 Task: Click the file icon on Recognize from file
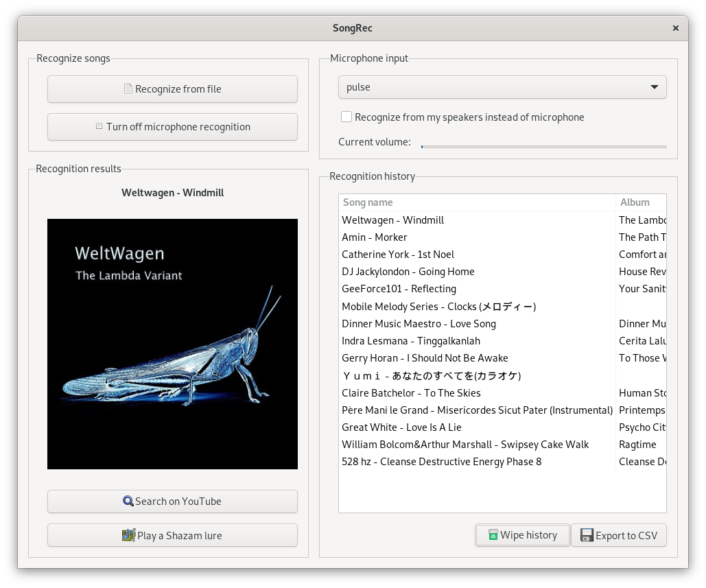tap(128, 89)
